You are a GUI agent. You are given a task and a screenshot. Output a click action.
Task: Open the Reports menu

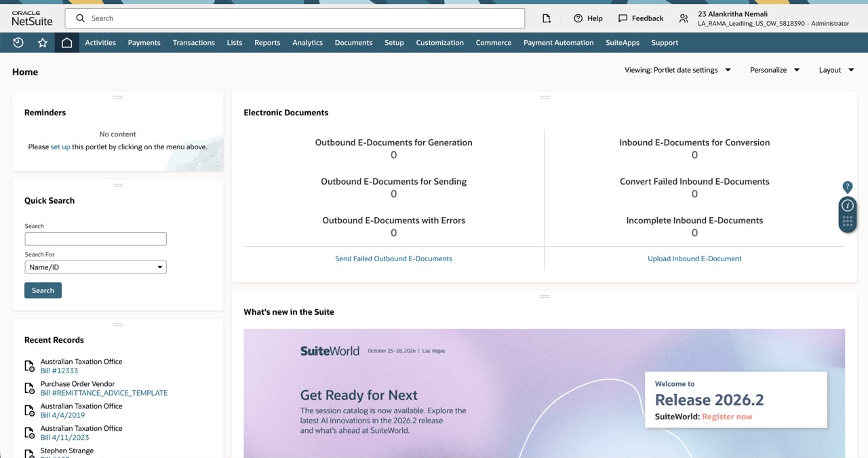pos(267,42)
